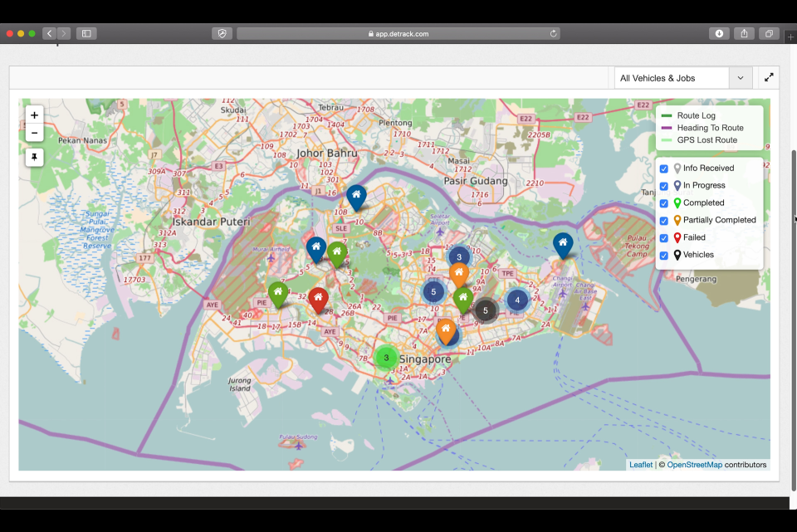Open the All Vehicles & Jobs dropdown
Image resolution: width=797 pixels, height=532 pixels.
click(682, 78)
